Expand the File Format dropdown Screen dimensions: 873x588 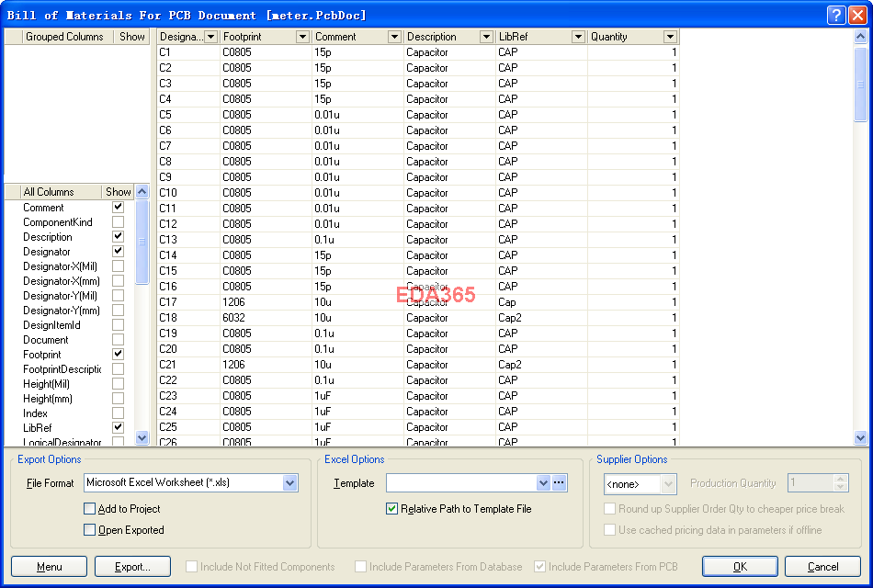(x=290, y=483)
